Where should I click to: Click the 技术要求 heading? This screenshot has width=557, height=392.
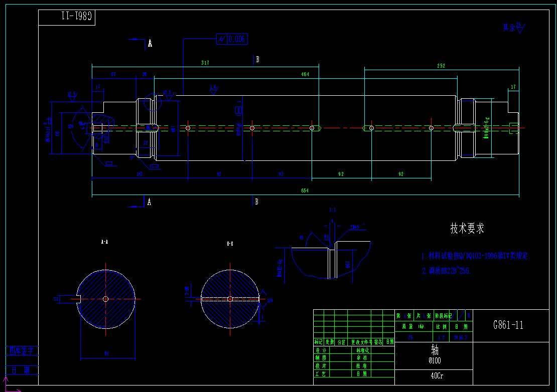coord(467,228)
